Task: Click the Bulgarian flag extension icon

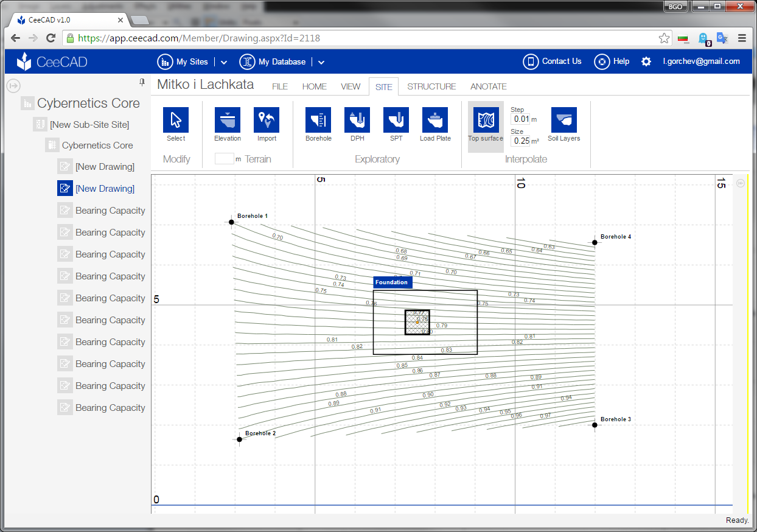Action: [x=684, y=38]
